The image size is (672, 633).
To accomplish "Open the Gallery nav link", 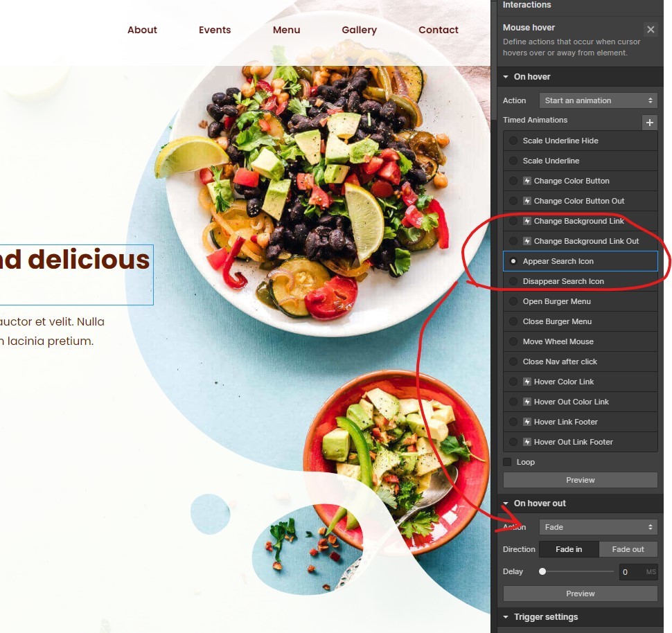I will point(359,30).
